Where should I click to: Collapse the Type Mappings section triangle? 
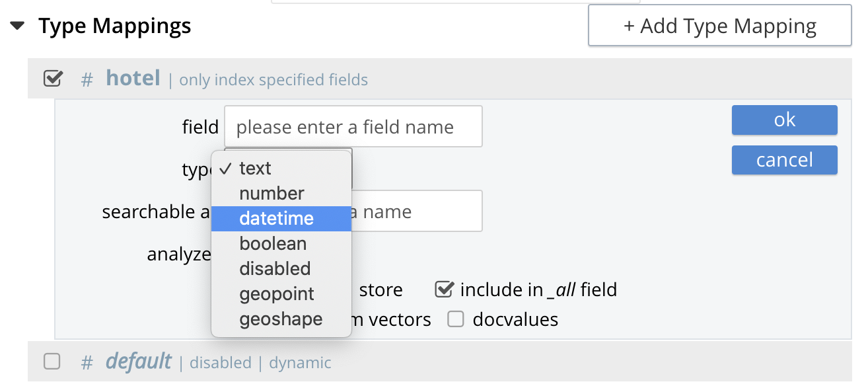click(18, 26)
